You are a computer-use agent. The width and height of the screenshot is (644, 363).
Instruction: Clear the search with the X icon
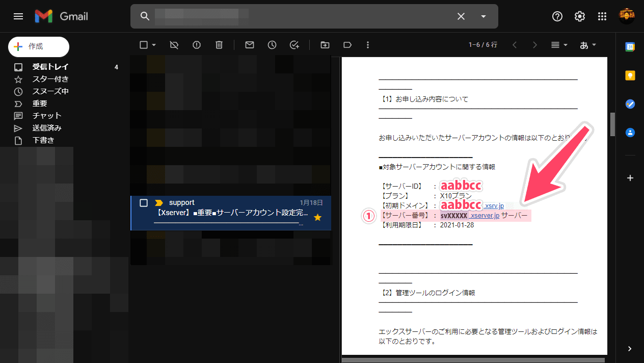[461, 16]
